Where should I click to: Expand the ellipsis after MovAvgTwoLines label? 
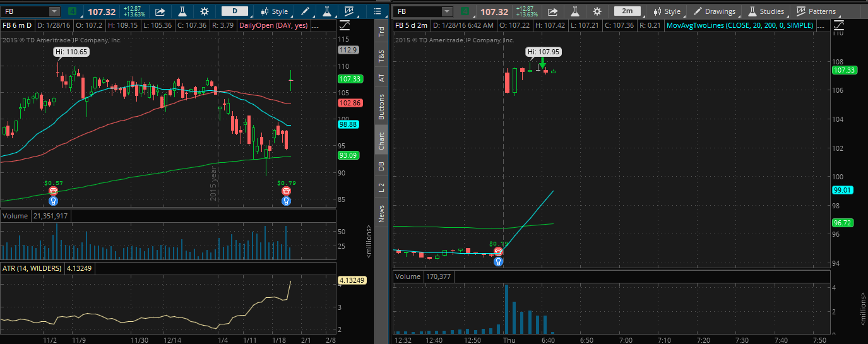click(x=820, y=25)
